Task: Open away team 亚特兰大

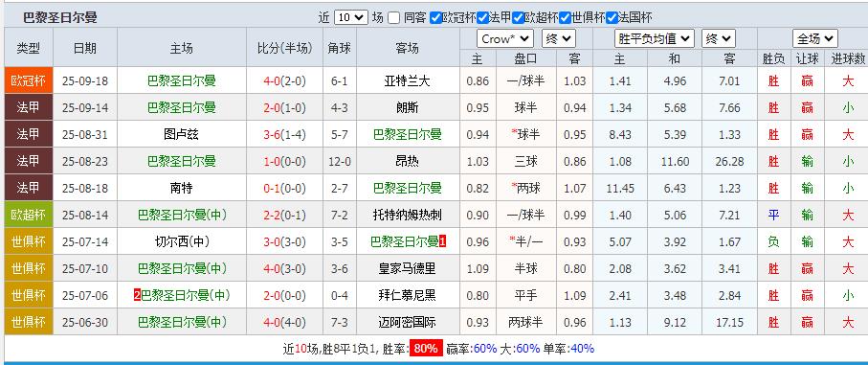Action: pos(407,80)
